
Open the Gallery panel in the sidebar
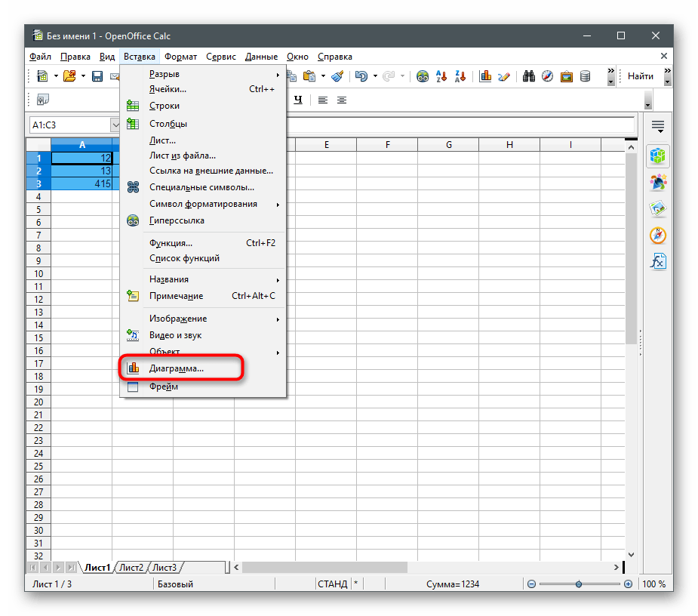point(658,209)
